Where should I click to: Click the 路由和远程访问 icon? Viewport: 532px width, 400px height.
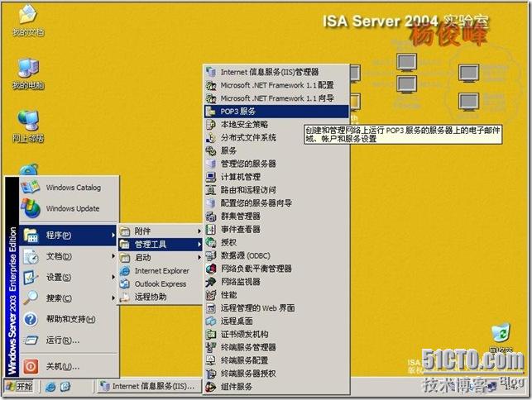pos(211,190)
